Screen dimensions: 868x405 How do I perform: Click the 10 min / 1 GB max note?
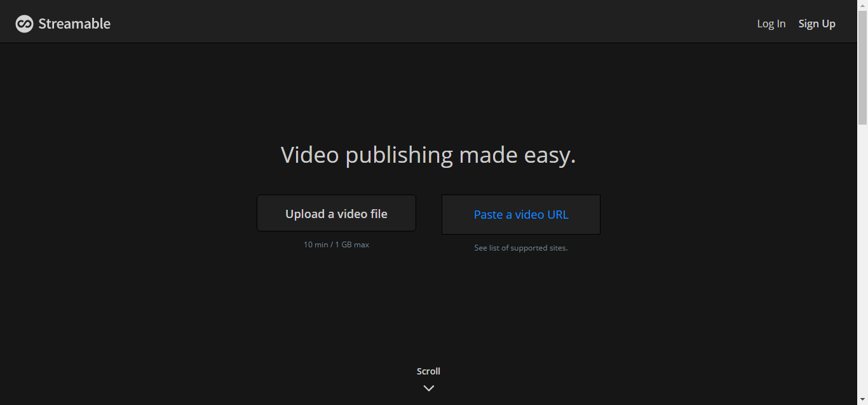point(336,244)
